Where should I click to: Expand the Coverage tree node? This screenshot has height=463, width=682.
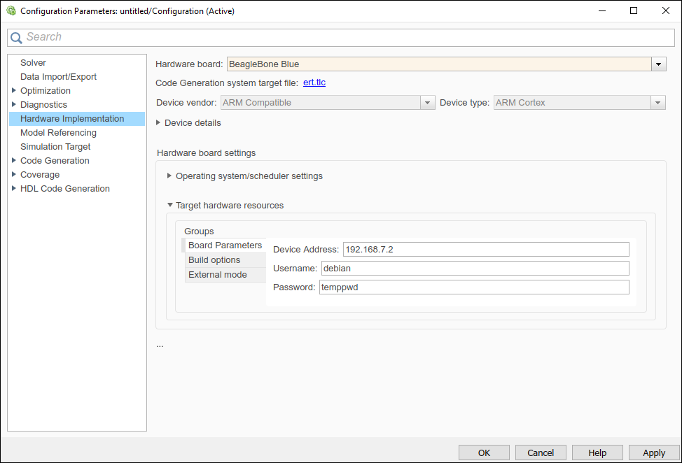pos(14,175)
